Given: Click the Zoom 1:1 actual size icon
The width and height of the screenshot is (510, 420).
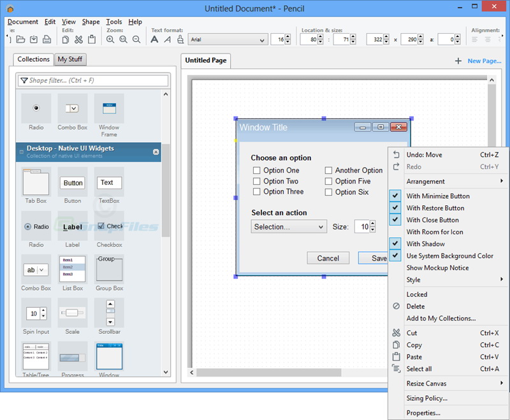Looking at the screenshot, I should (123, 40).
